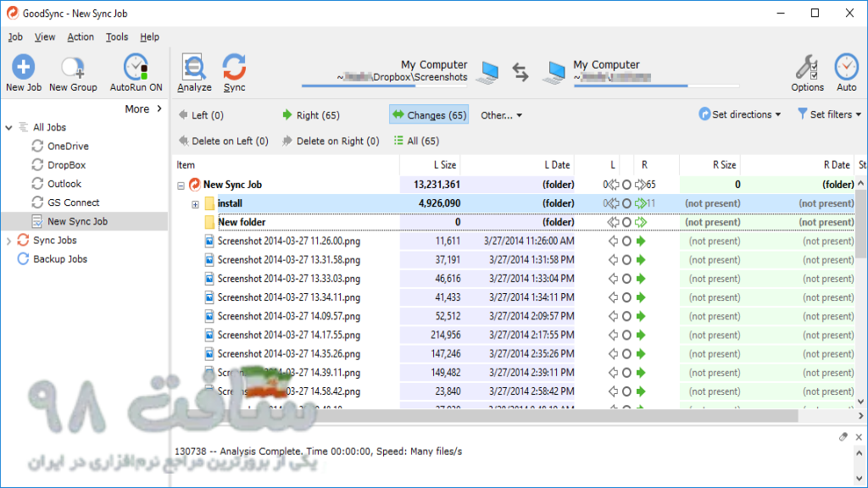Close the log panel X icon

859,437
